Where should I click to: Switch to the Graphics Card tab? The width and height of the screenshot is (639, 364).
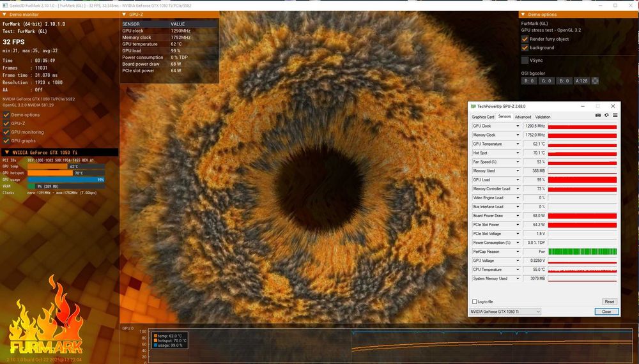482,117
